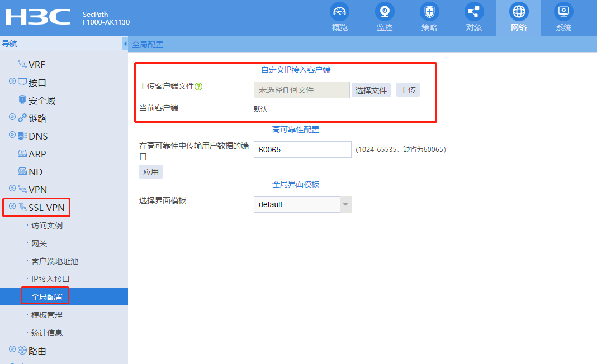Click the port field containing 60065

click(302, 150)
